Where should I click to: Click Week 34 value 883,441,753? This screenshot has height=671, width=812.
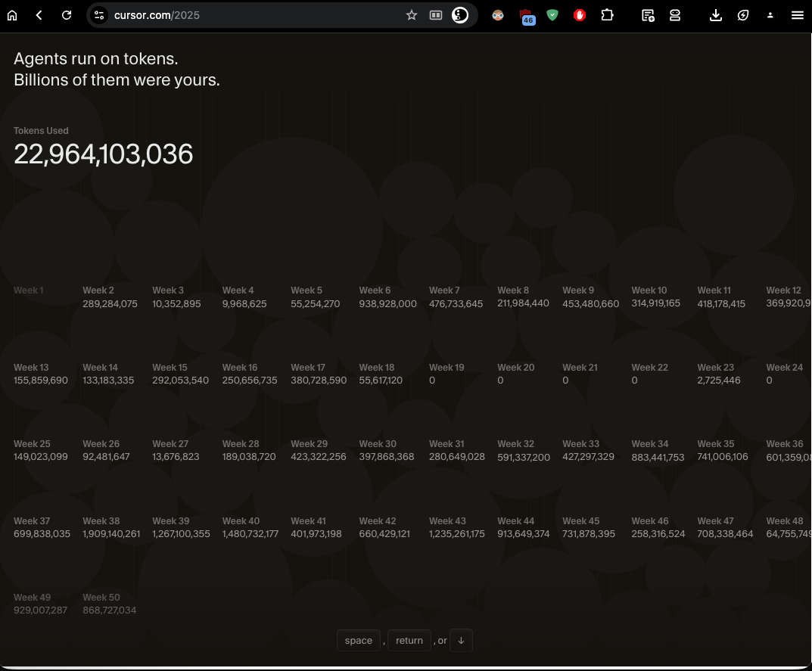coord(658,457)
